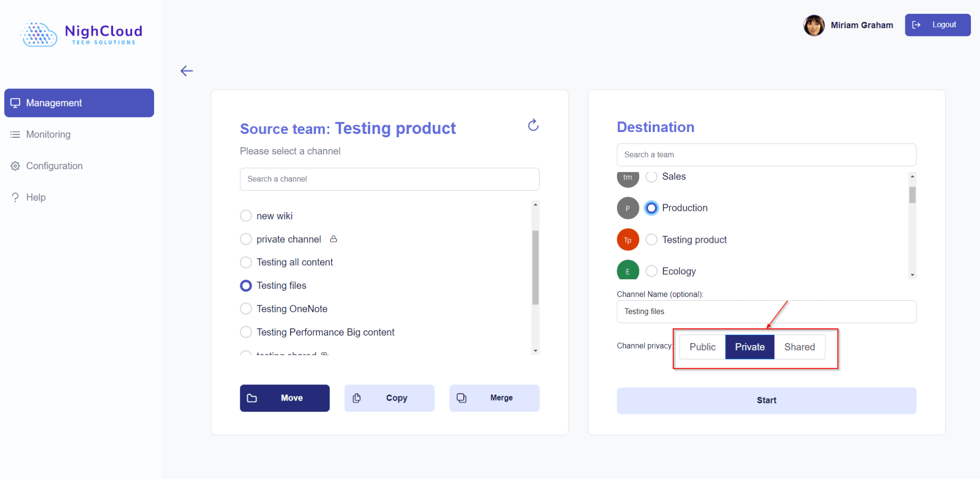Switch channel privacy to Public
This screenshot has height=479, width=980.
tap(702, 347)
